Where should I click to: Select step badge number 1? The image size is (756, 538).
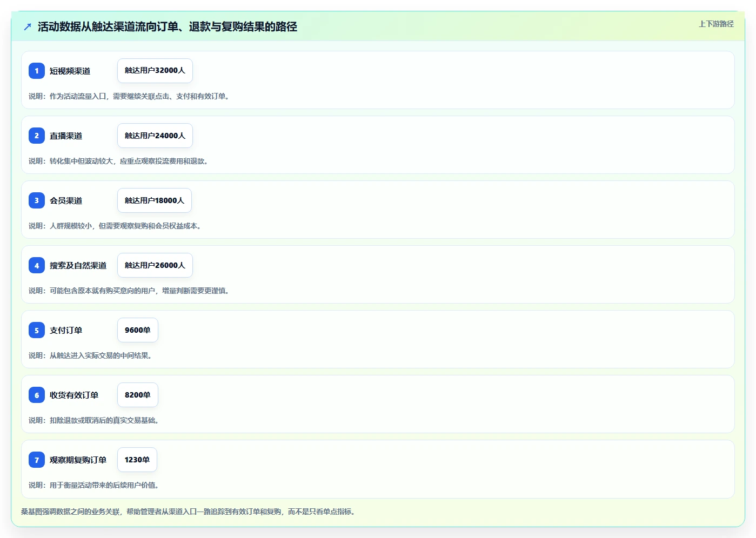coord(37,71)
